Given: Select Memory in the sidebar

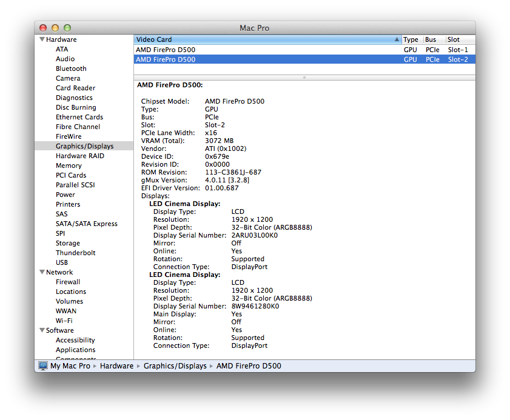Looking at the screenshot, I should pyautogui.click(x=69, y=166).
